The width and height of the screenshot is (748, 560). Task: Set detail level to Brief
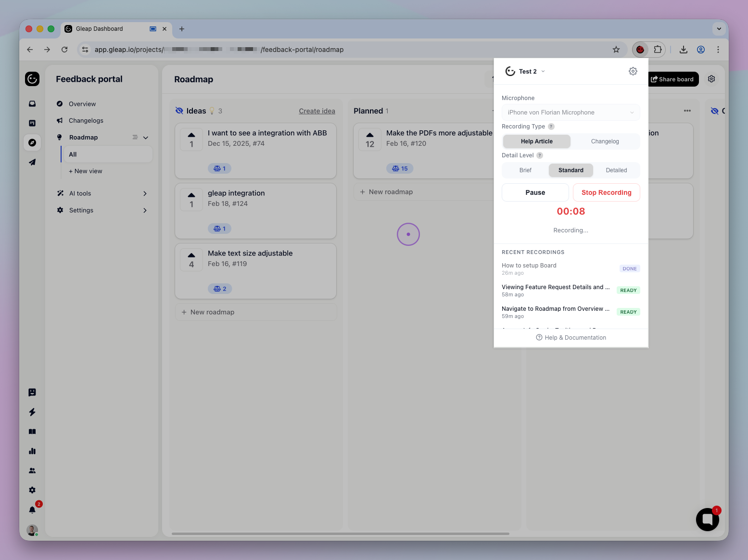point(525,170)
